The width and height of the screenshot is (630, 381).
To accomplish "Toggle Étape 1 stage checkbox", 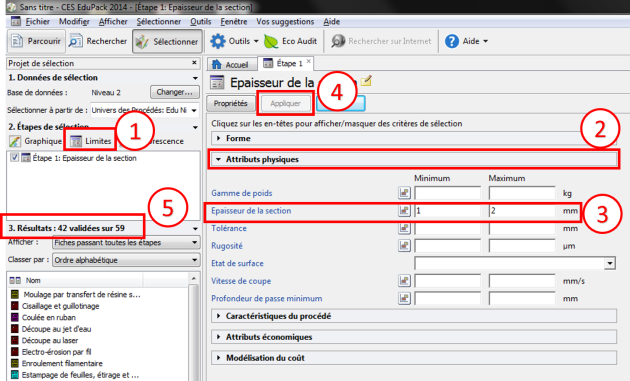I will click(14, 158).
